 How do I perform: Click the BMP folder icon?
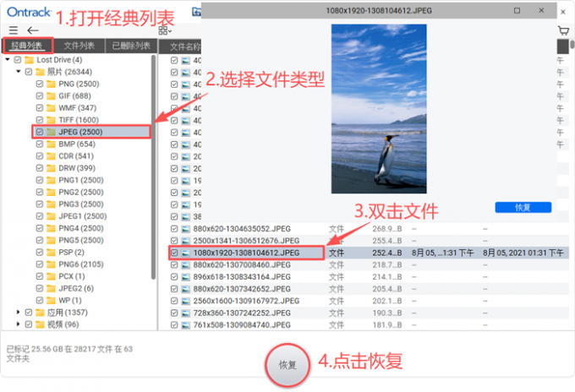[51, 144]
